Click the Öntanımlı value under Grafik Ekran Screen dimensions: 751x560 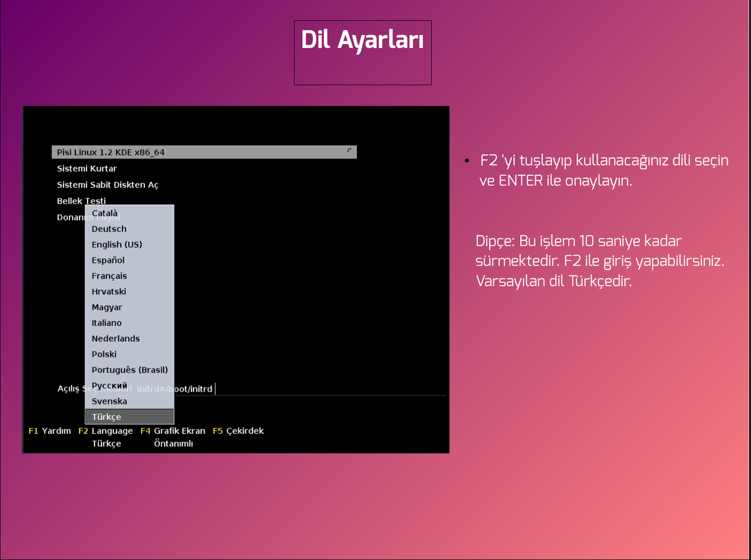[x=174, y=444]
